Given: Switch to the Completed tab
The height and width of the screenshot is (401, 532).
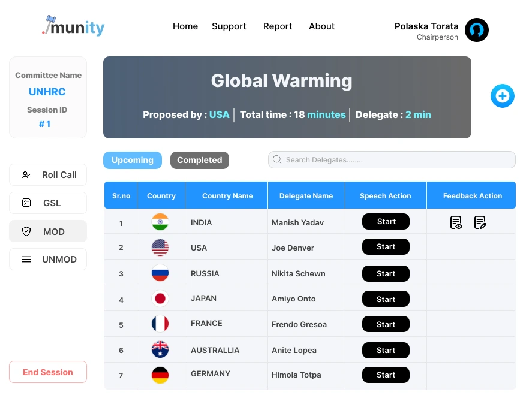Looking at the screenshot, I should tap(199, 160).
